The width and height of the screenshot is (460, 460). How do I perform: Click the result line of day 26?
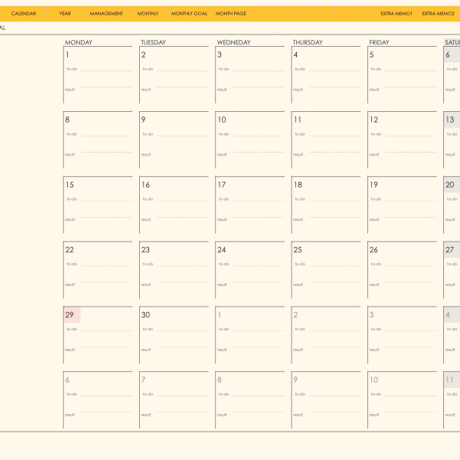(411, 282)
